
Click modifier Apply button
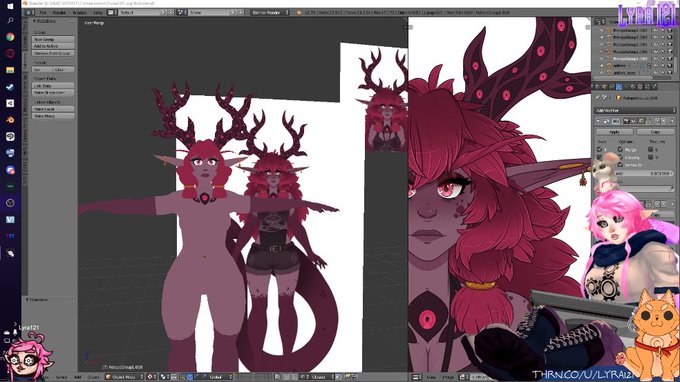615,132
